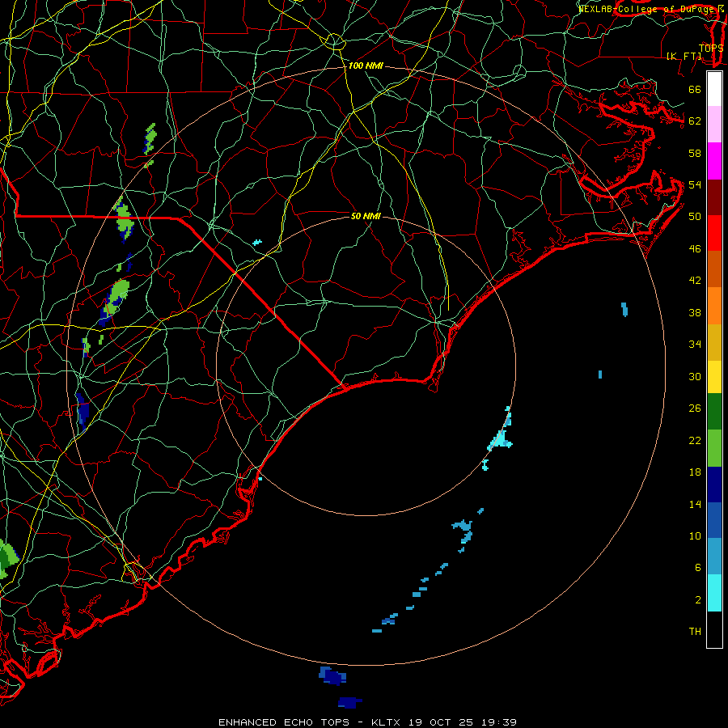The width and height of the screenshot is (728, 728).
Task: Select the 'TOPS' legend title
Action: tap(711, 49)
